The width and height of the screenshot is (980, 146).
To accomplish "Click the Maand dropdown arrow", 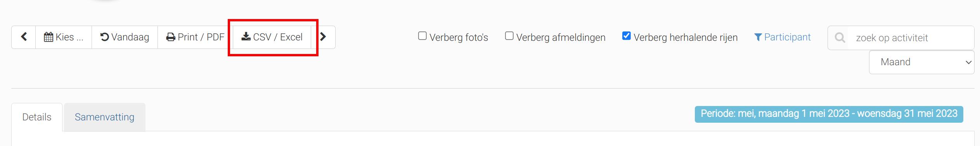I will [968, 62].
